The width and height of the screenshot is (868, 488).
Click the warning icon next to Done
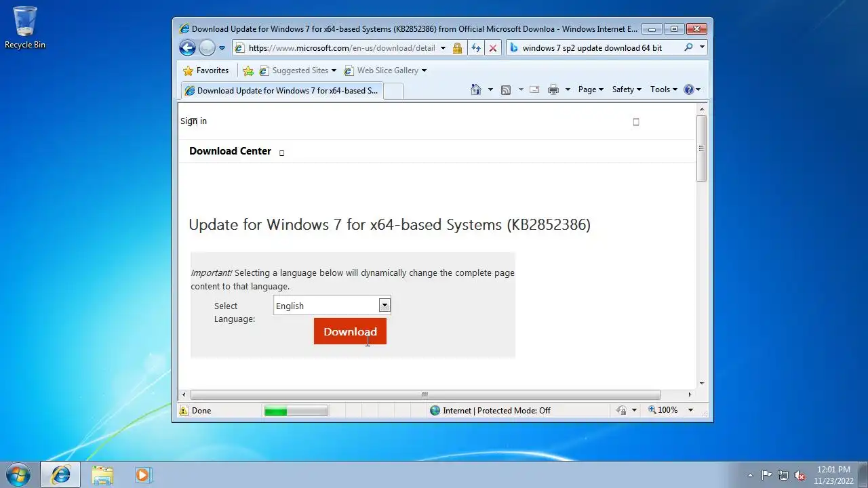[184, 411]
